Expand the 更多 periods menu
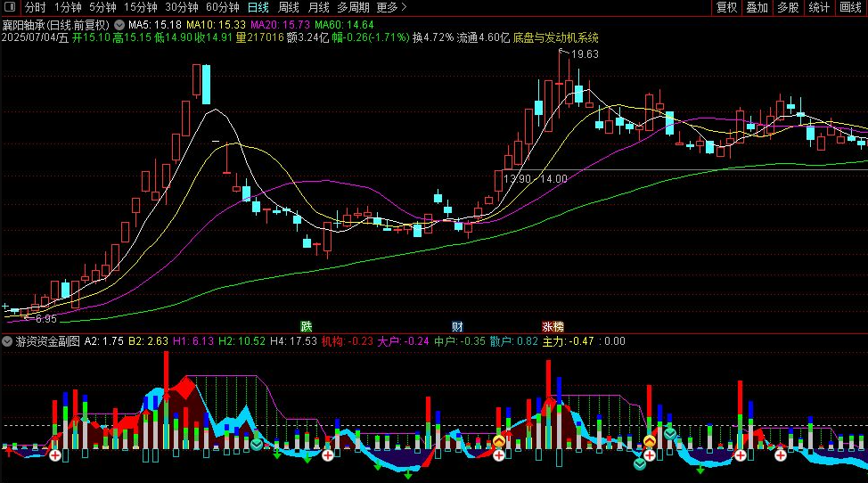Viewport: 868px width, 483px height. point(391,7)
